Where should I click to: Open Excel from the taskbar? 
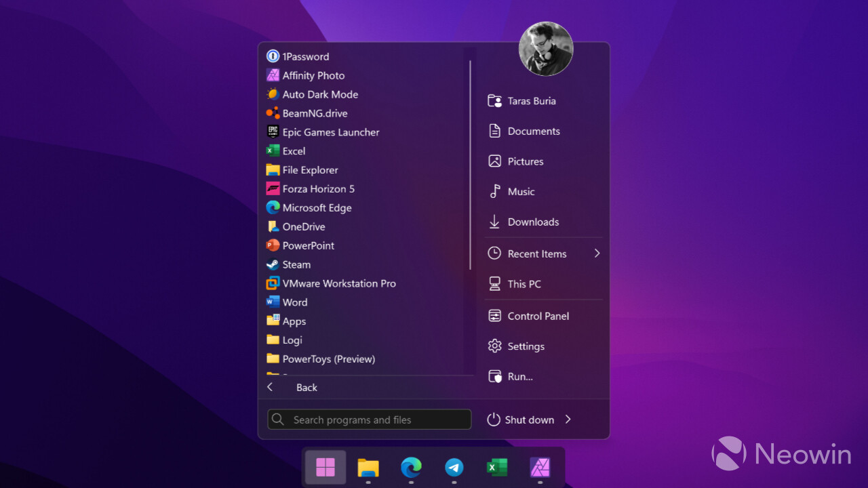[x=497, y=467]
